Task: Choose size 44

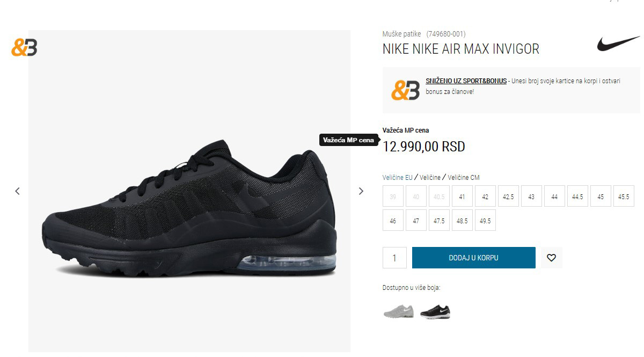Action: [554, 196]
